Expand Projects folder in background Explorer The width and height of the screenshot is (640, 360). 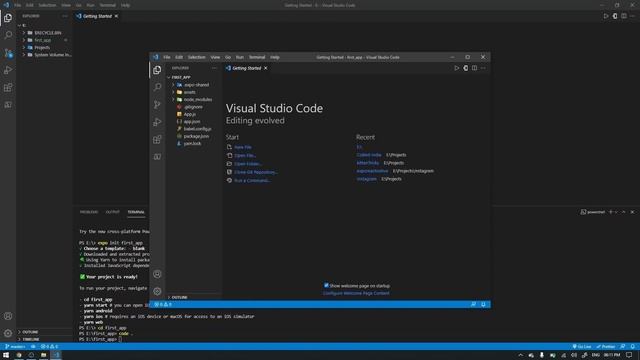point(24,47)
